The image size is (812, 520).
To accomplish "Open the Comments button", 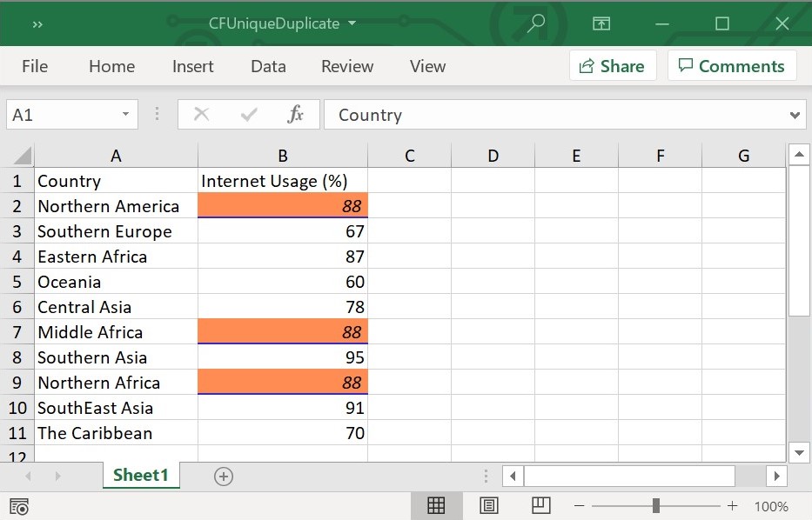I will point(731,66).
